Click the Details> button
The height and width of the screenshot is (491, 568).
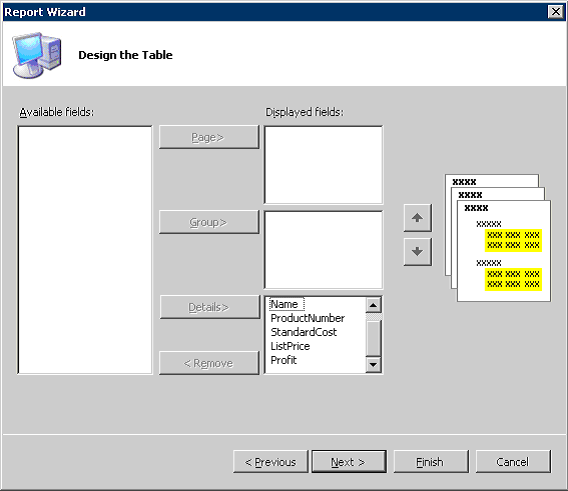point(210,307)
